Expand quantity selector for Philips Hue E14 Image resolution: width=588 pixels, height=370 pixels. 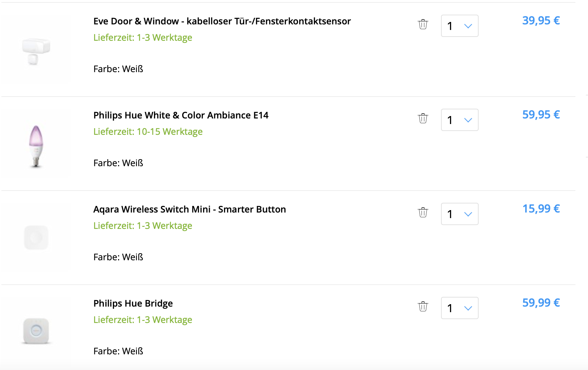coord(459,120)
